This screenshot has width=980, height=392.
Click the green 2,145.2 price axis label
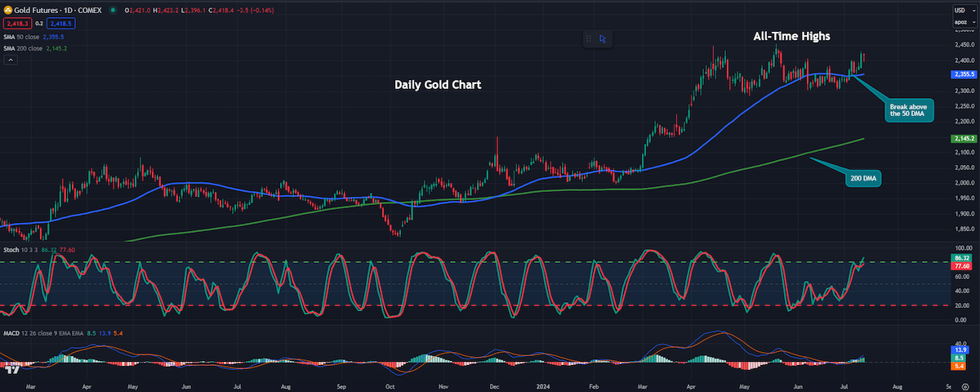point(964,139)
